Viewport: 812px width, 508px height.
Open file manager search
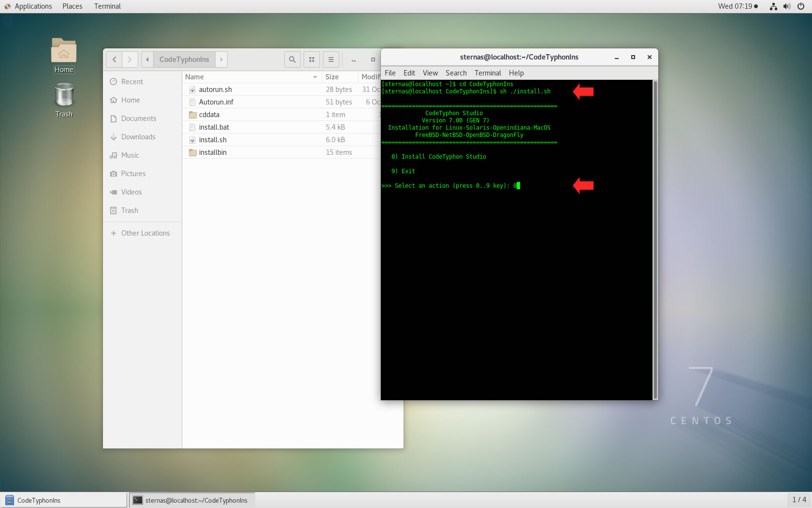292,60
